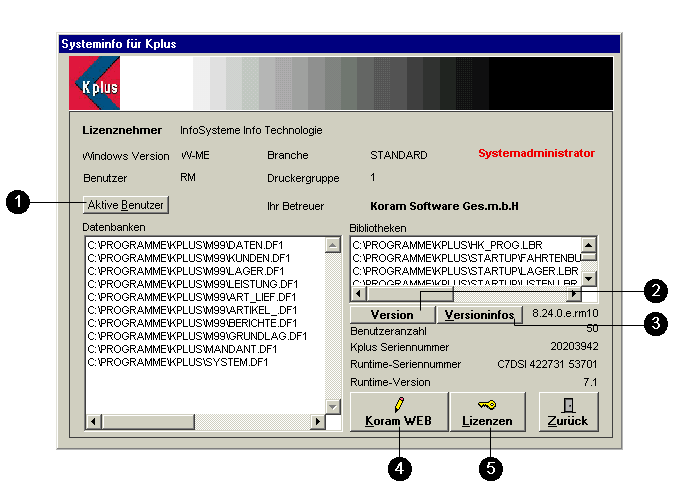Open Koram WEB via the pencil icon button
Screen dimensions: 680x482
[x=398, y=411]
